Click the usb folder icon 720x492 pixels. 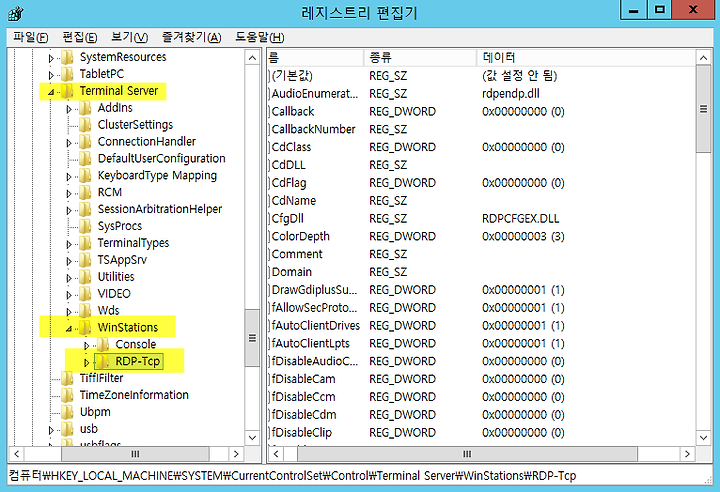pos(68,430)
